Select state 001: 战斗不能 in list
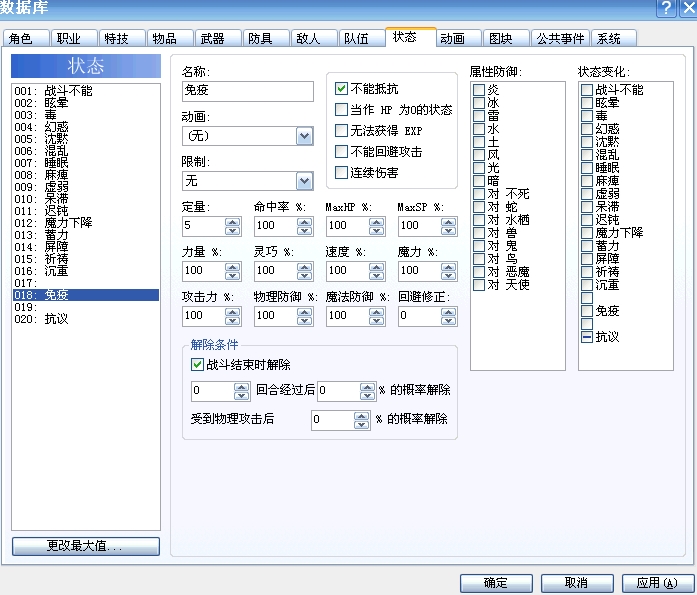The height and width of the screenshot is (595, 697). tap(86, 91)
